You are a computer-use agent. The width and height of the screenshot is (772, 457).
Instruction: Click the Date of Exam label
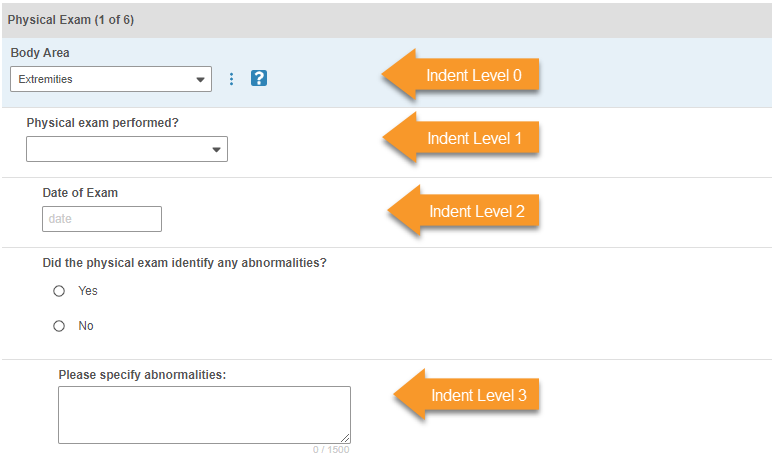(80, 193)
